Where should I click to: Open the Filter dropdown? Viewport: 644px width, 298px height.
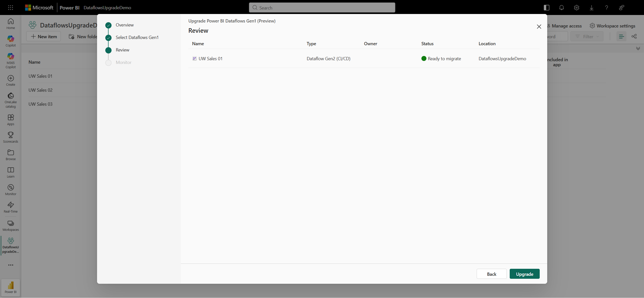[587, 36]
